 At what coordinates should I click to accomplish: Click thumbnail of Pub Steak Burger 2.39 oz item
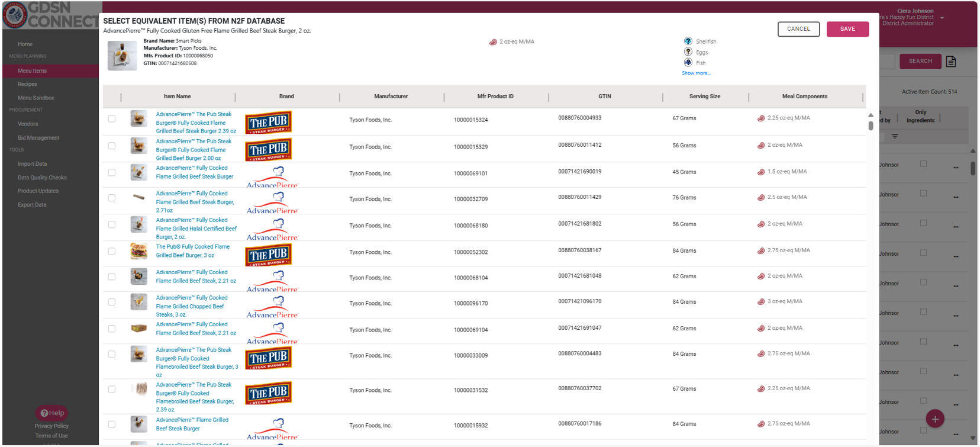point(138,118)
